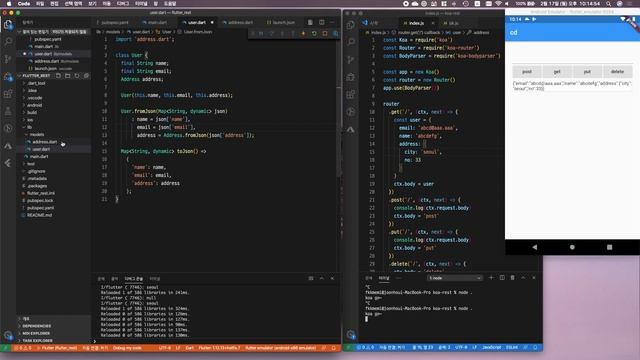Expand build folder in explorer tree

click(x=32, y=113)
